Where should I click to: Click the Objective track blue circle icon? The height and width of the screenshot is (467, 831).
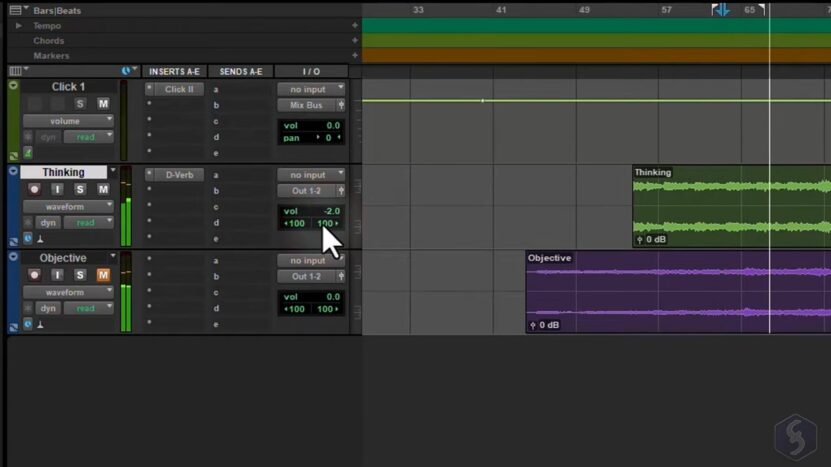click(x=13, y=257)
